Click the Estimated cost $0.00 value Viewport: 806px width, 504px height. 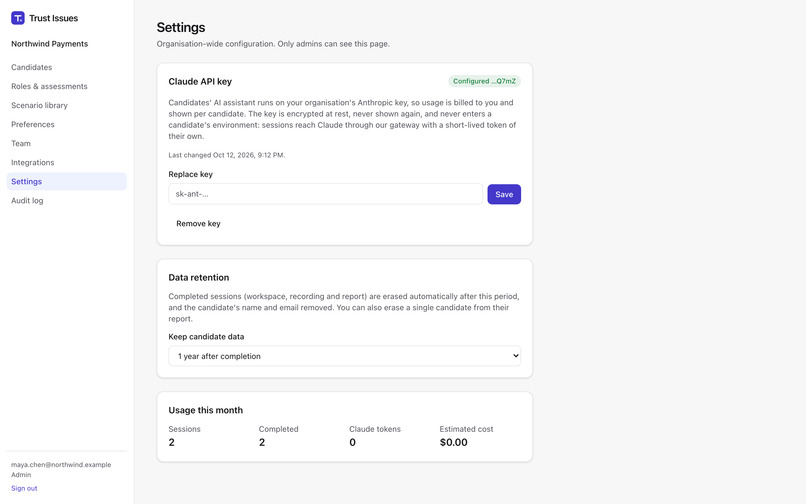coord(453,442)
